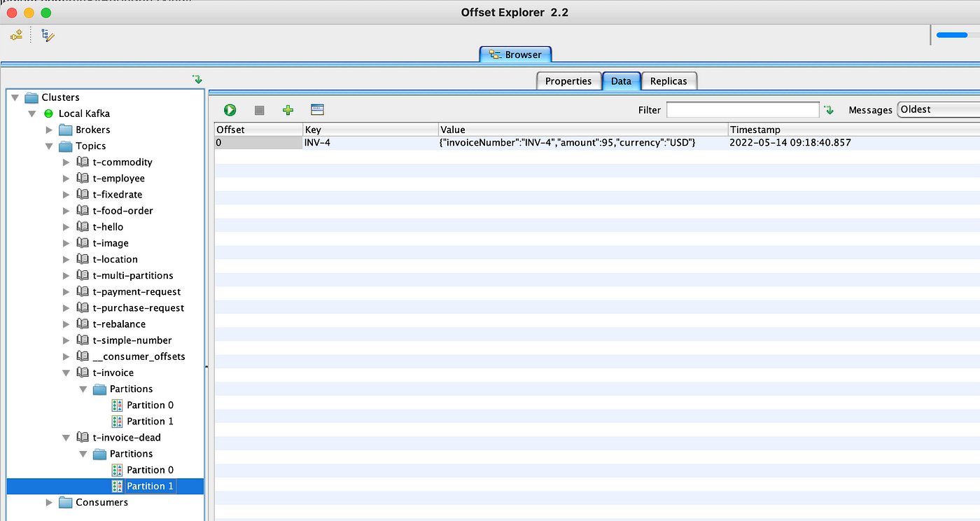
Task: Click the message view window icon
Action: click(x=317, y=109)
